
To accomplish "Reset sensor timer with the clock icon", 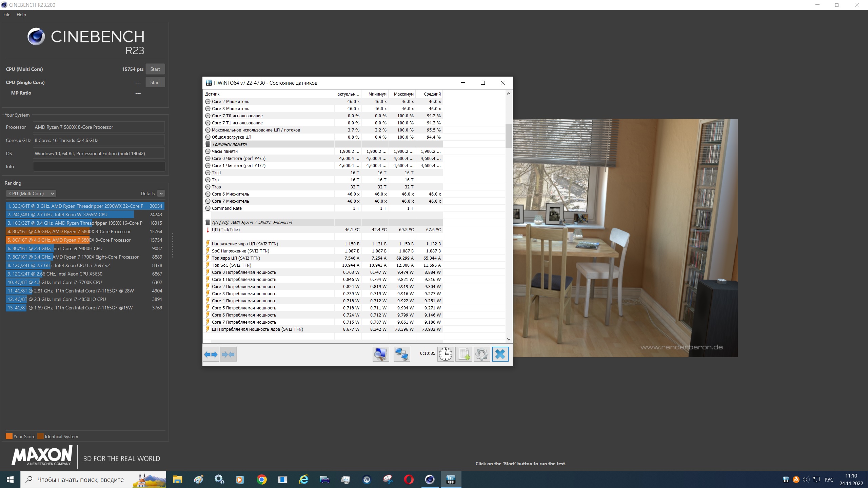I will (x=446, y=354).
